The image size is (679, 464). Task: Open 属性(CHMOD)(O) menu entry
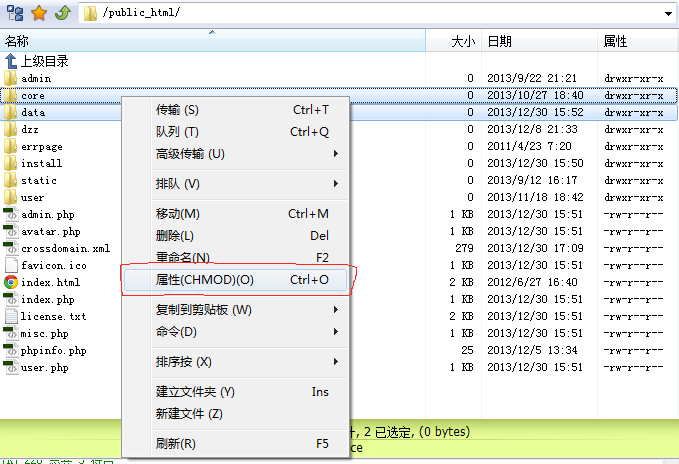point(235,280)
